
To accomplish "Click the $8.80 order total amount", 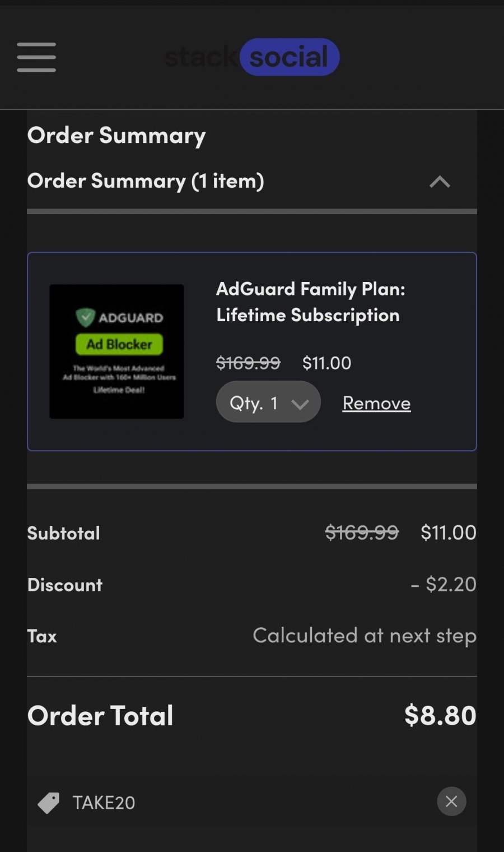I will coord(440,715).
